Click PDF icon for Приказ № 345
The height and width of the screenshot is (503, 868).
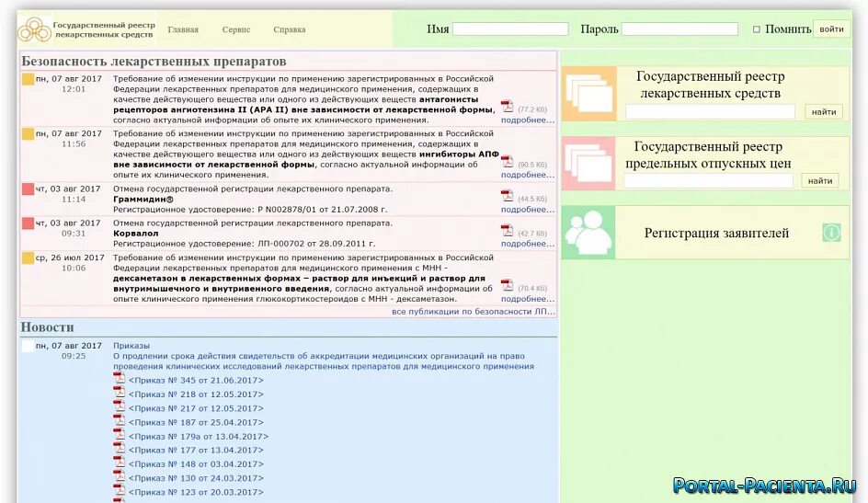[119, 378]
